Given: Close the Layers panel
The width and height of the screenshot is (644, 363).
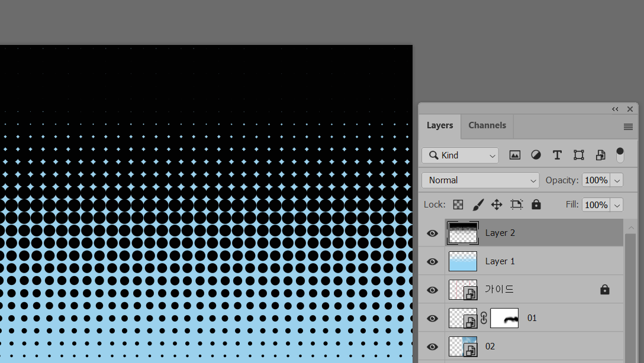Looking at the screenshot, I should (630, 109).
